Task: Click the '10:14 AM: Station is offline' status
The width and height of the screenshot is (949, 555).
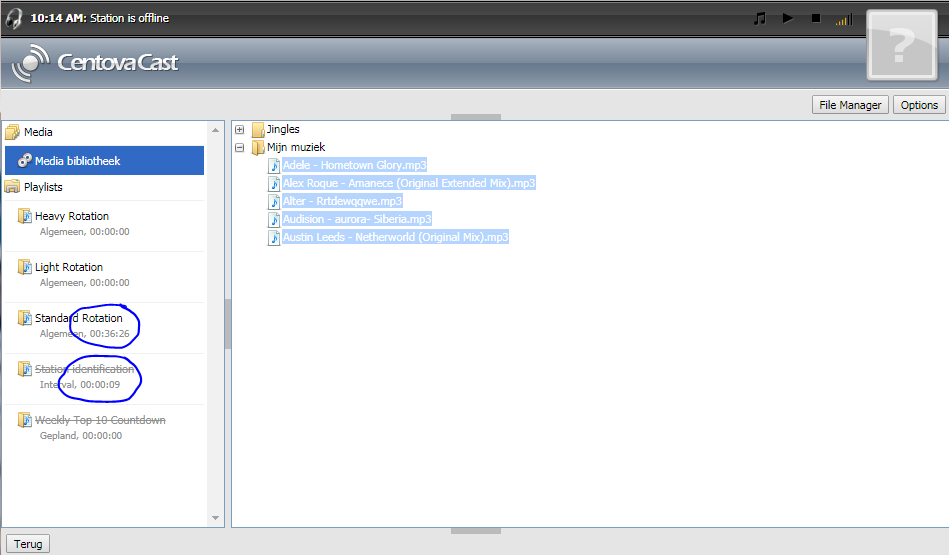Action: pos(99,18)
